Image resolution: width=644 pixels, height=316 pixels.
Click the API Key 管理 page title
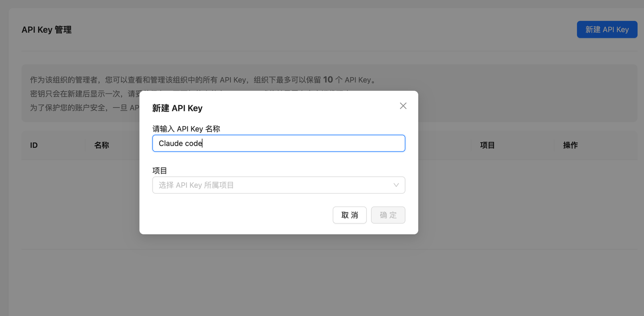(x=47, y=30)
